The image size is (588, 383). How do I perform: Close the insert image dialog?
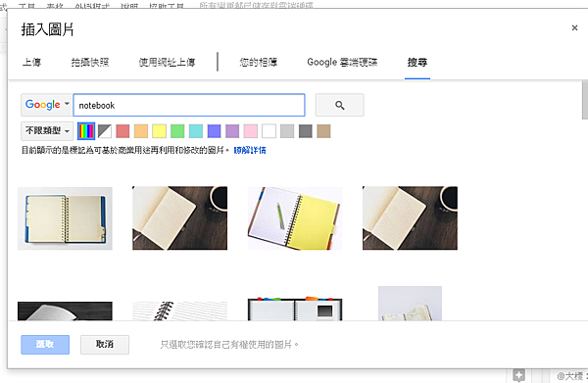[x=574, y=27]
